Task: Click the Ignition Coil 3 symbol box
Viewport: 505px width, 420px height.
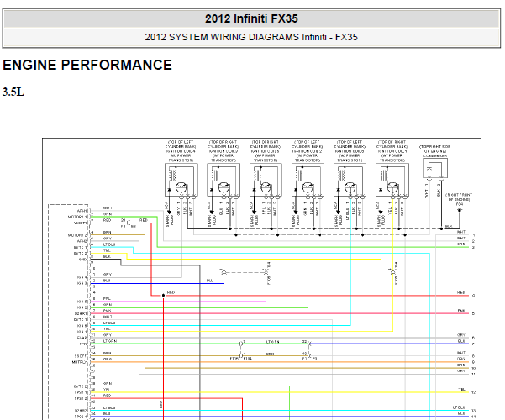Action: coord(224,180)
